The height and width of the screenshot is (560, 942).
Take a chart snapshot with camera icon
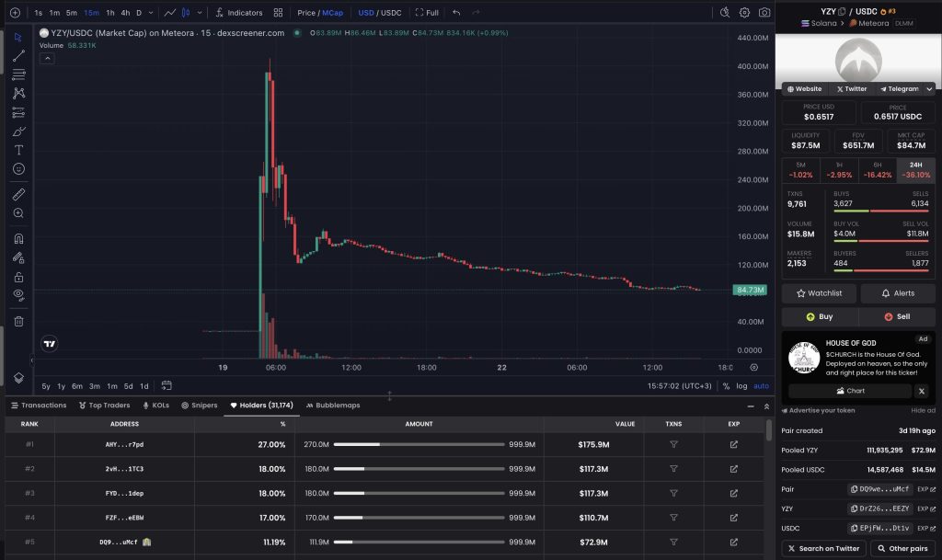[x=764, y=13]
